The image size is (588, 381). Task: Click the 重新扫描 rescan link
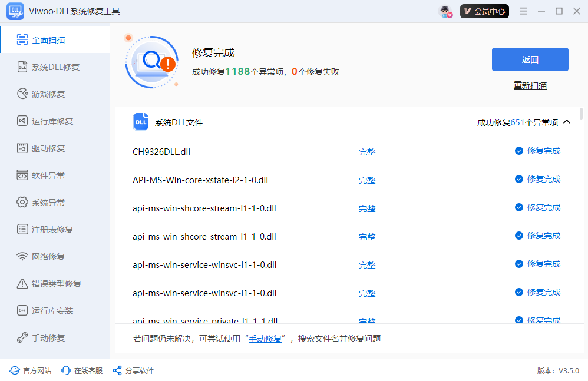coord(530,85)
